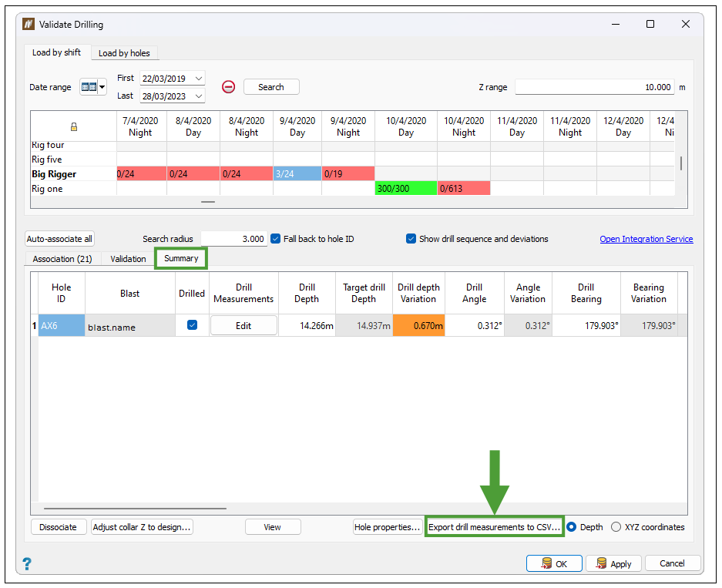Select the Summary tab
Screen dimensions: 722x588
click(181, 258)
